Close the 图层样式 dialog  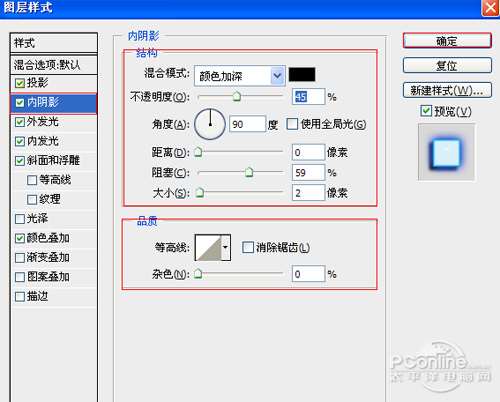(490, 8)
